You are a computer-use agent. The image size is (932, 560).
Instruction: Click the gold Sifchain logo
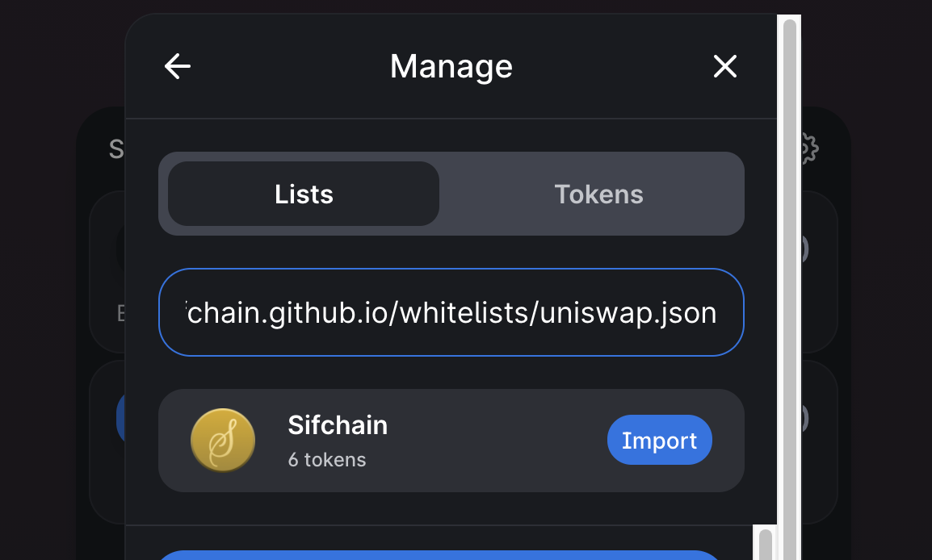[223, 441]
